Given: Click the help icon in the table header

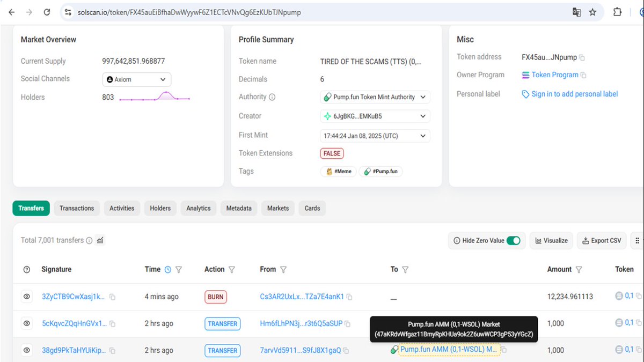Looking at the screenshot, I should pos(27,270).
